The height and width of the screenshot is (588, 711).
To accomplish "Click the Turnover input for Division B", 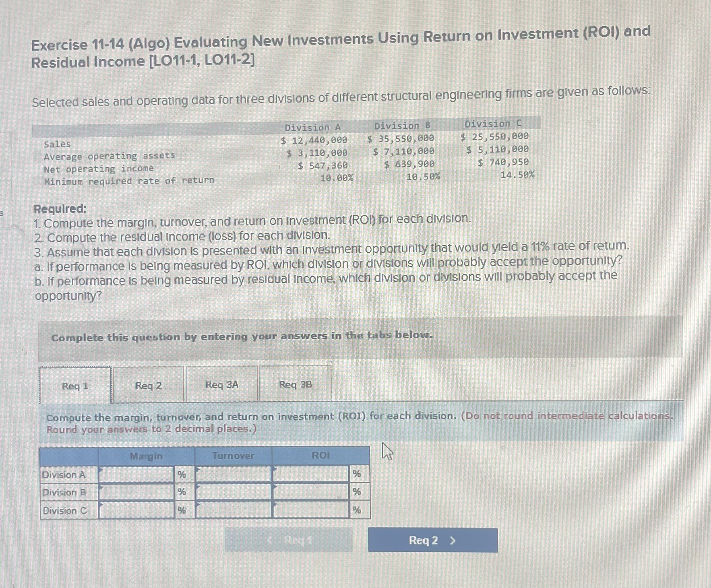I will tap(233, 493).
